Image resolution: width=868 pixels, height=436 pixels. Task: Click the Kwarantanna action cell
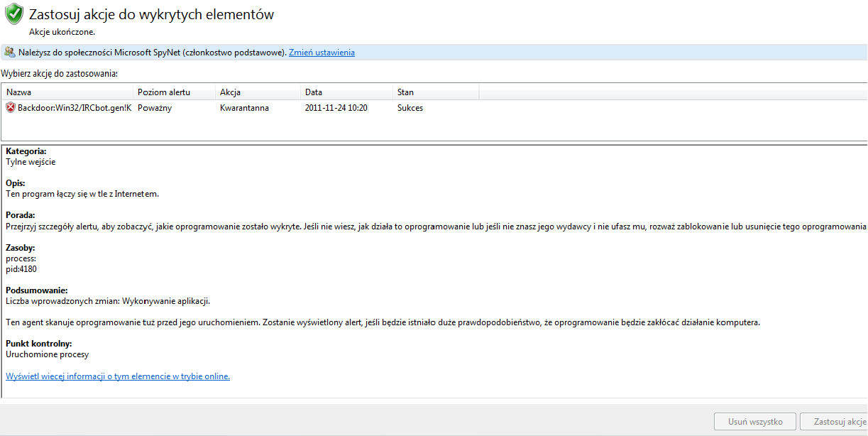[x=244, y=108]
